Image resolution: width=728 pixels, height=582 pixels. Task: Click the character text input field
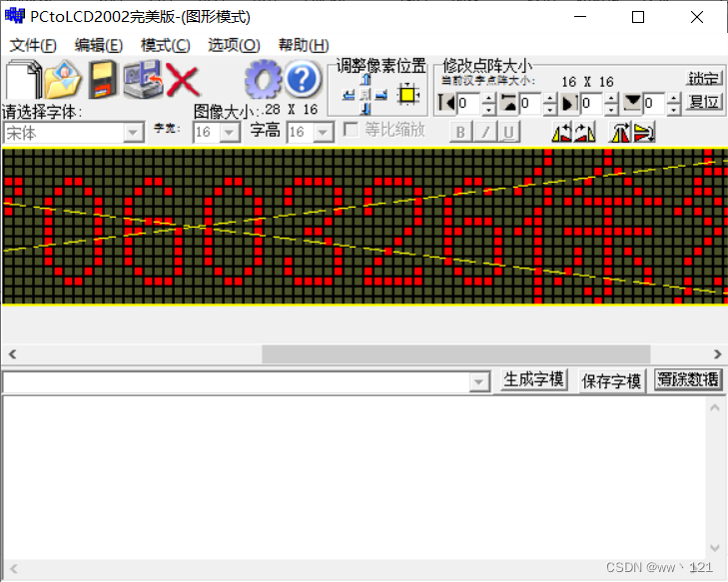[237, 383]
